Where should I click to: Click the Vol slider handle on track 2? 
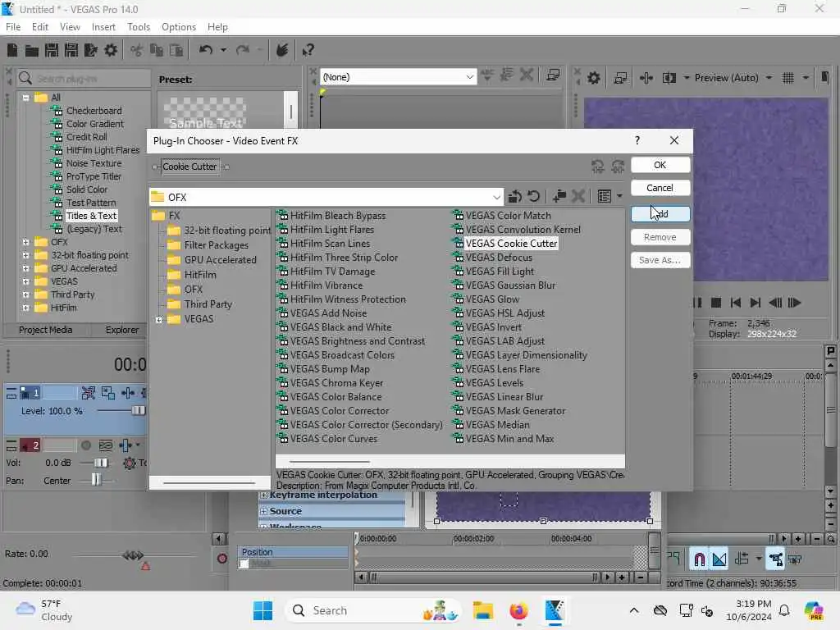[x=101, y=463]
